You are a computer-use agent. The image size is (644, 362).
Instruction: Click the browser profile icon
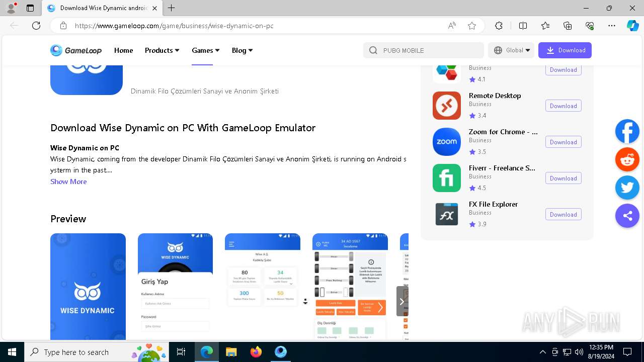pos(11,8)
